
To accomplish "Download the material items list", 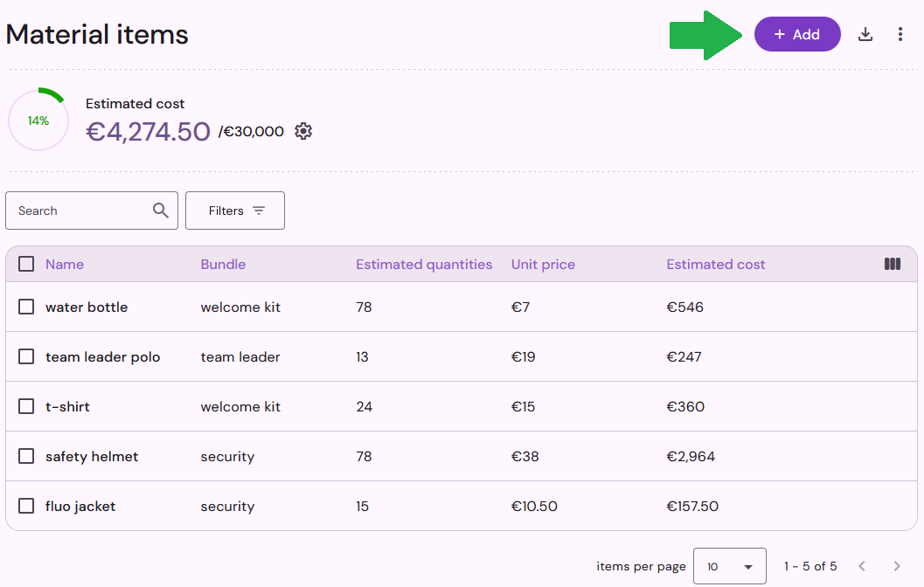I will (865, 34).
